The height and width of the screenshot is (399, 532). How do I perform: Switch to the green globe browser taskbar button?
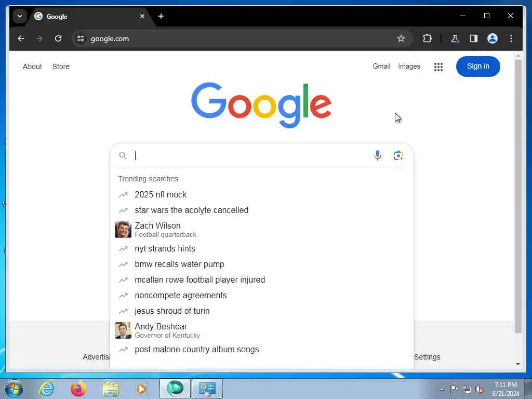[x=175, y=389]
